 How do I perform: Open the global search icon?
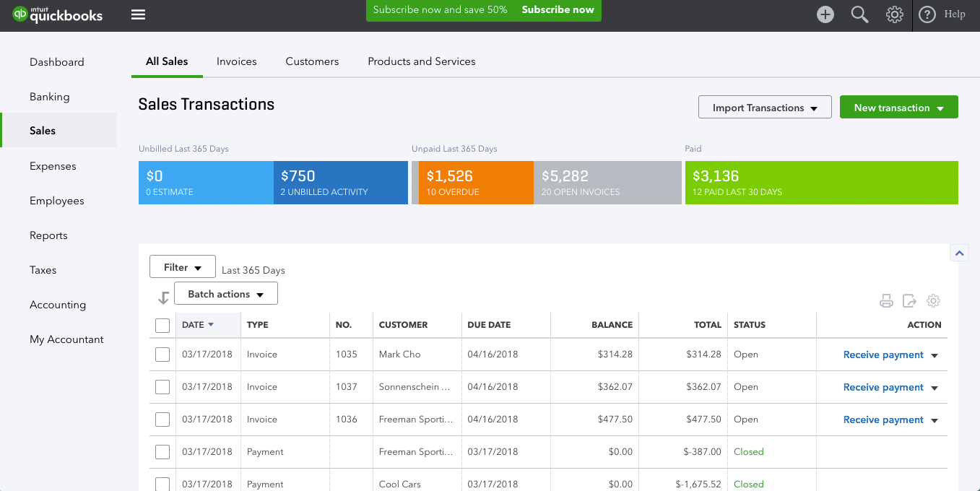coord(859,14)
